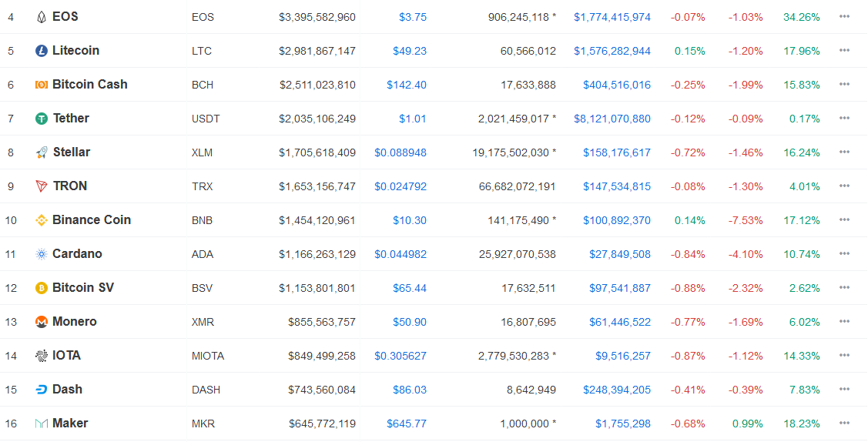Expand the ellipsis menu in TRON row

tap(844, 186)
